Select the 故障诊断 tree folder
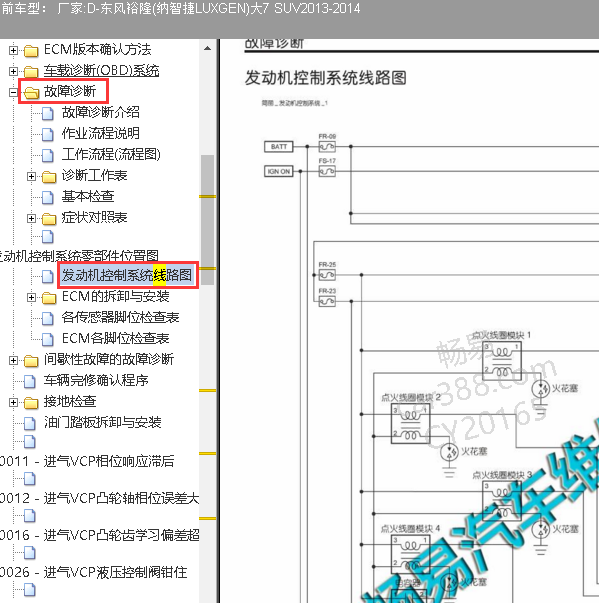The image size is (599, 603). click(x=70, y=92)
